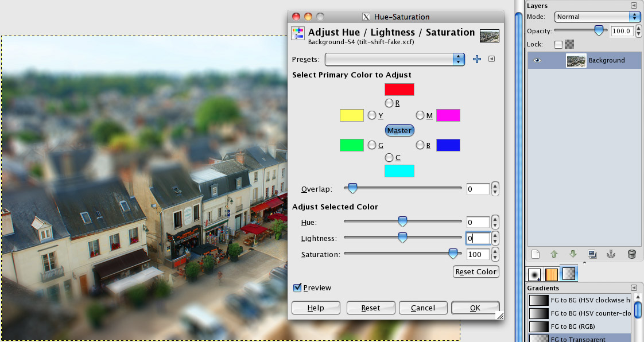The width and height of the screenshot is (644, 342).
Task: Open the presets options menu arrow
Action: [x=492, y=59]
